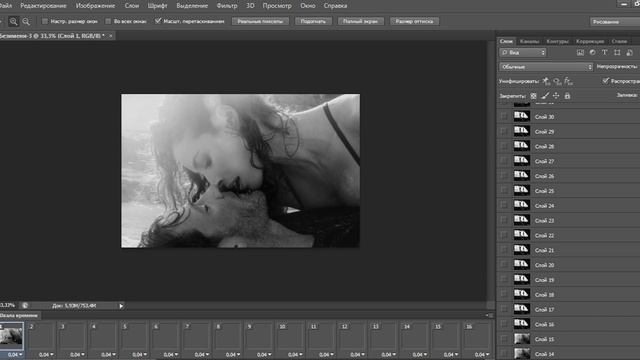640x360 pixels.
Task: Open frame 16 delay dropdown
Action: pos(482,354)
